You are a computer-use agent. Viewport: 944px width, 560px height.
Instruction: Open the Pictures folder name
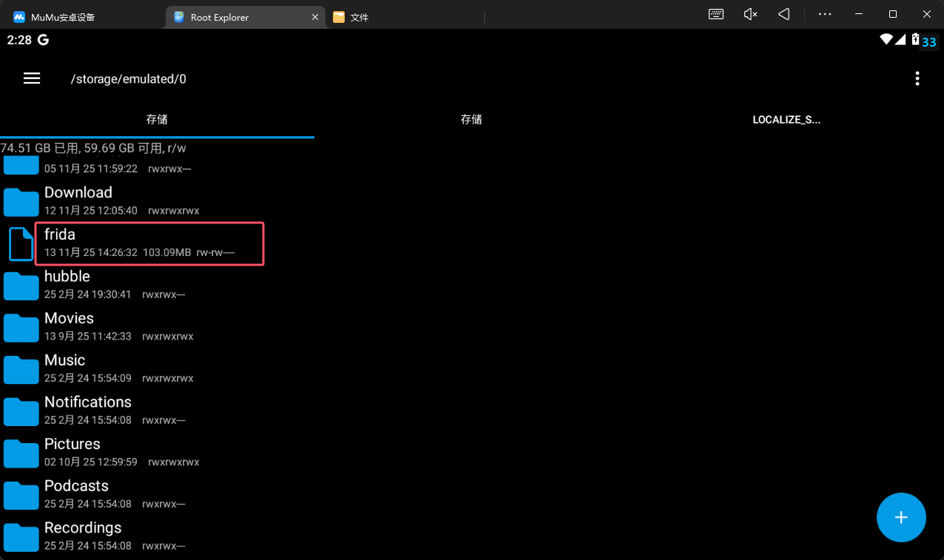click(73, 444)
